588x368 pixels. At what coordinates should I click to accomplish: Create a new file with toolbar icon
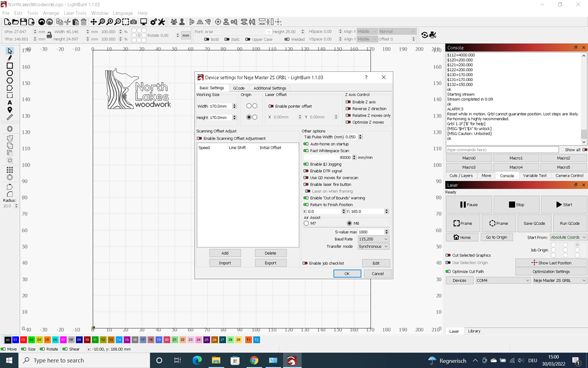click(7, 22)
